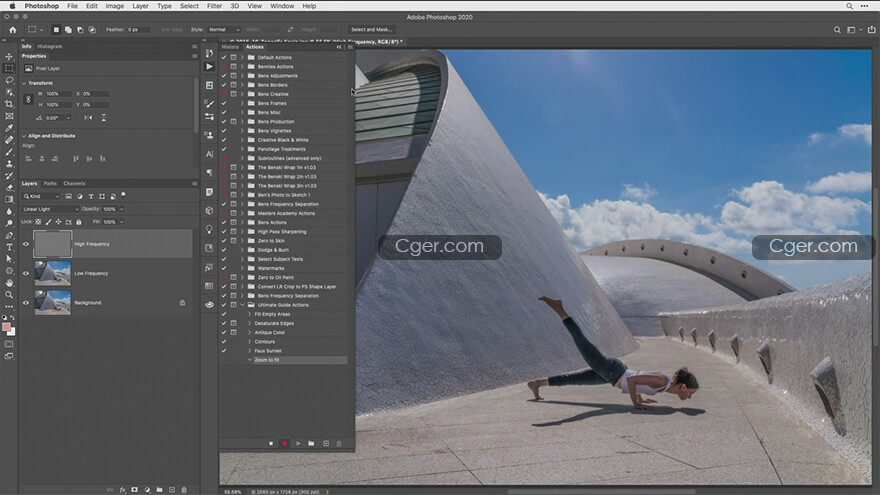Select the Pen tool
This screenshot has width=880, height=495.
click(x=9, y=235)
